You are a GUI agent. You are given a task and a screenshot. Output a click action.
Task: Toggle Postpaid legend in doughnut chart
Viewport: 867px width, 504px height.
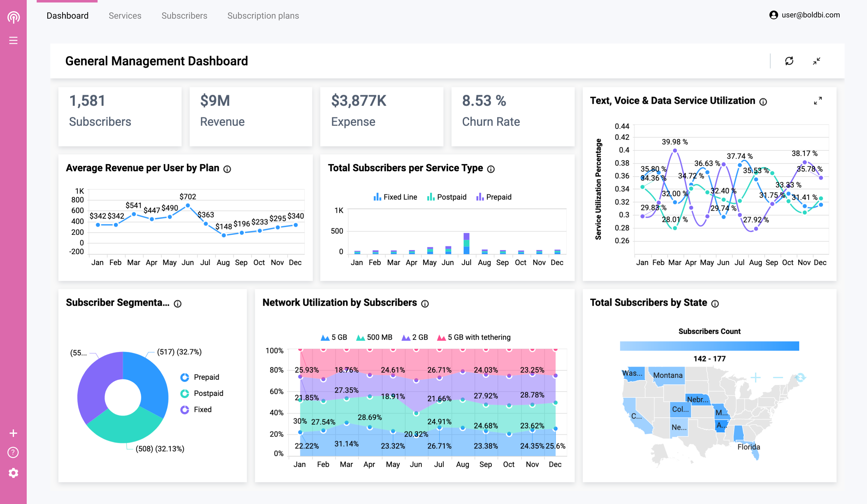tap(202, 393)
